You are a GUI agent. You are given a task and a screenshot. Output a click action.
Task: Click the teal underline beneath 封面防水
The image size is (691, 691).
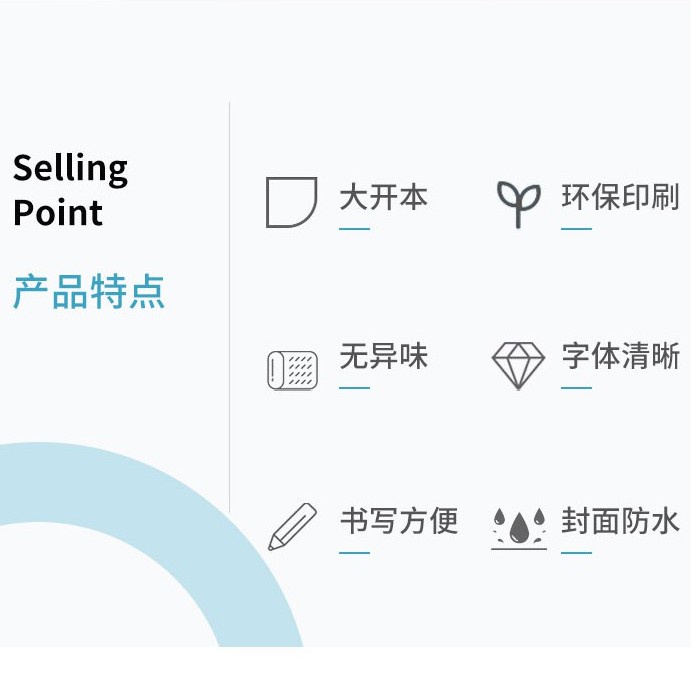[576, 552]
